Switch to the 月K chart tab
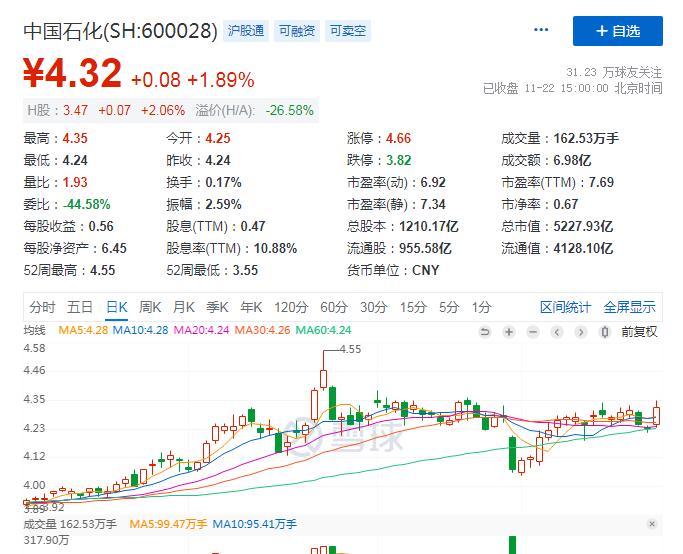This screenshot has width=683, height=554. point(183,307)
